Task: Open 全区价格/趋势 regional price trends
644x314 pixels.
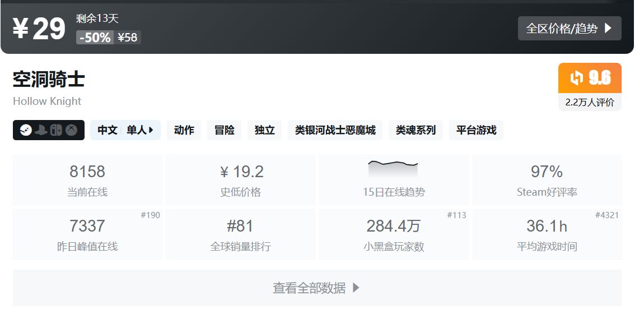Action: pos(570,29)
